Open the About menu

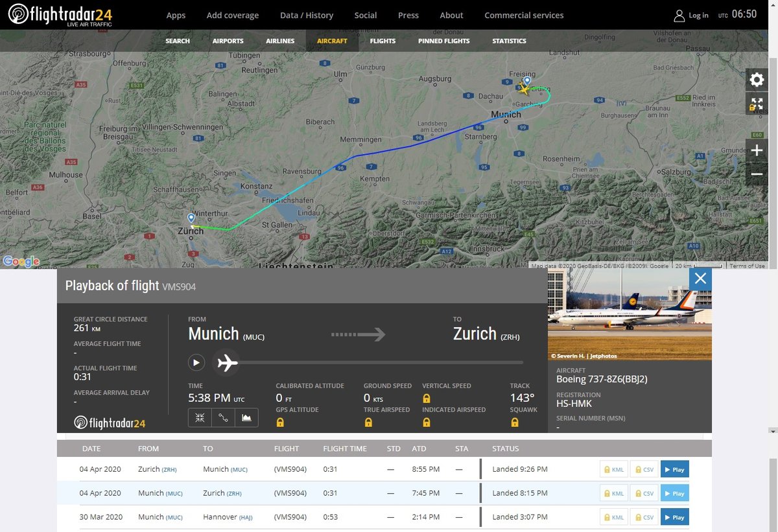(452, 15)
